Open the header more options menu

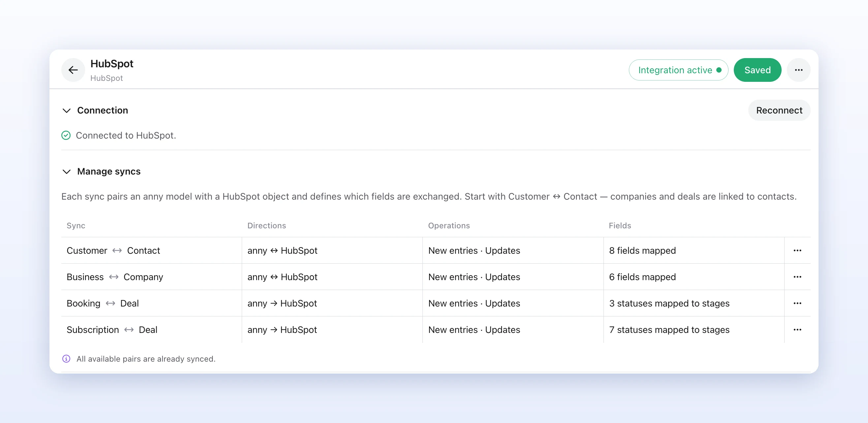pos(798,70)
